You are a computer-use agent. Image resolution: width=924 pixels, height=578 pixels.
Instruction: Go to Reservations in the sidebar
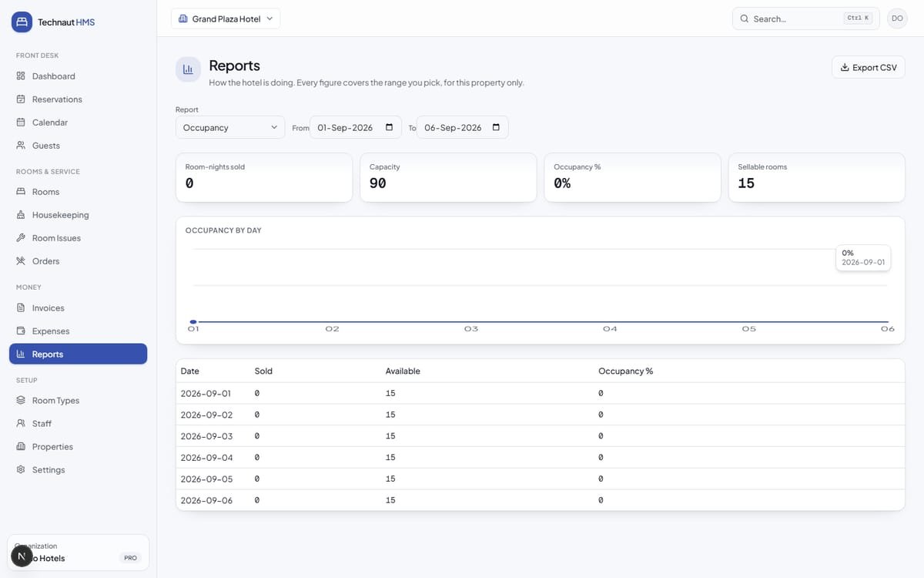[x=78, y=99]
